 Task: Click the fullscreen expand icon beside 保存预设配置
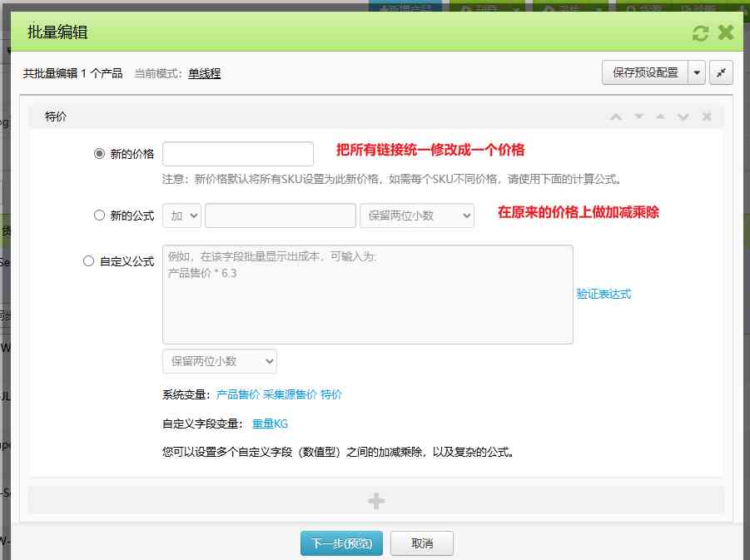click(721, 72)
